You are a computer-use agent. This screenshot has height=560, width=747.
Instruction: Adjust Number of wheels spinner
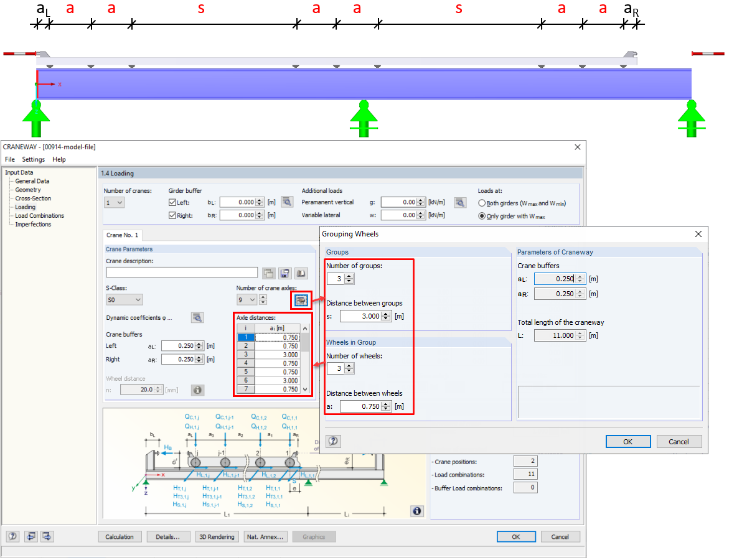349,368
